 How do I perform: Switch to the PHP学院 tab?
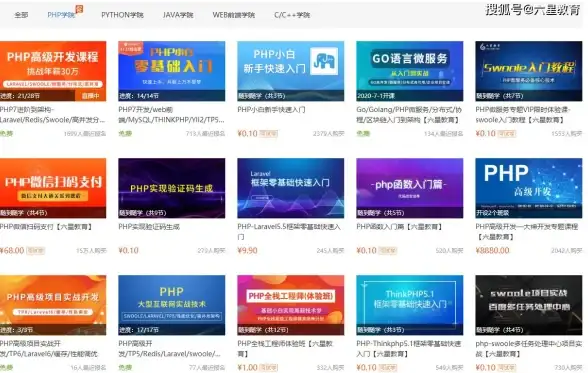[x=61, y=15]
